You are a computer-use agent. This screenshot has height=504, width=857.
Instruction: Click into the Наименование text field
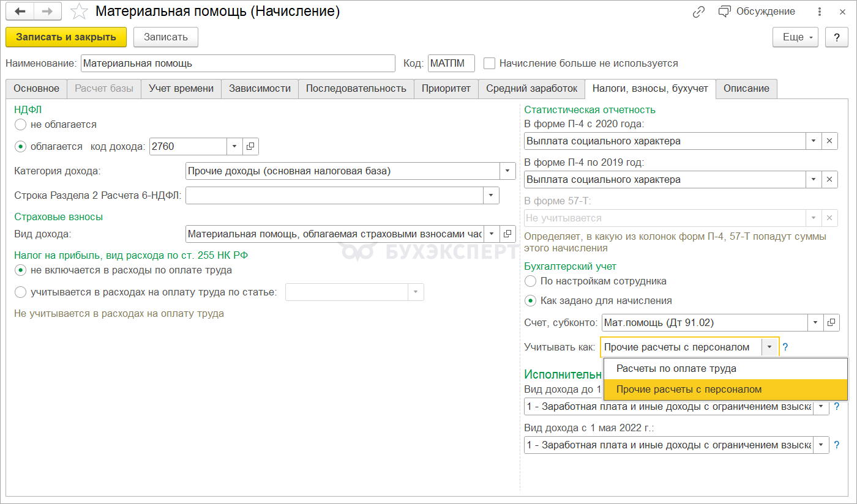click(238, 64)
